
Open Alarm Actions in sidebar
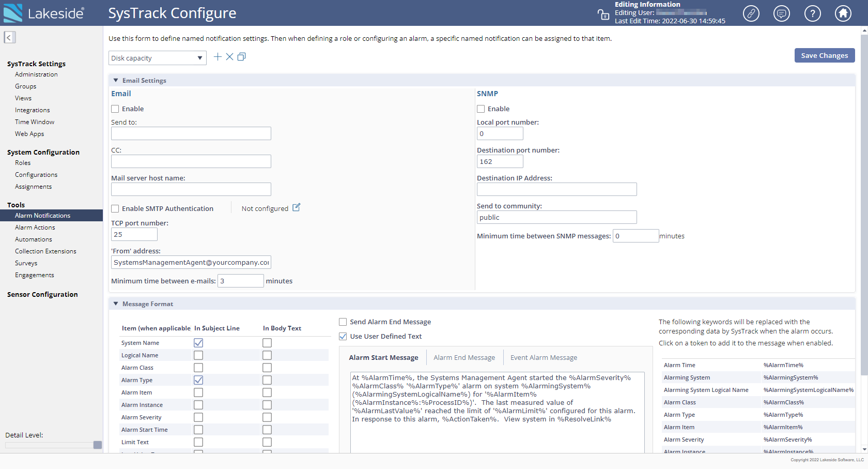pos(35,228)
